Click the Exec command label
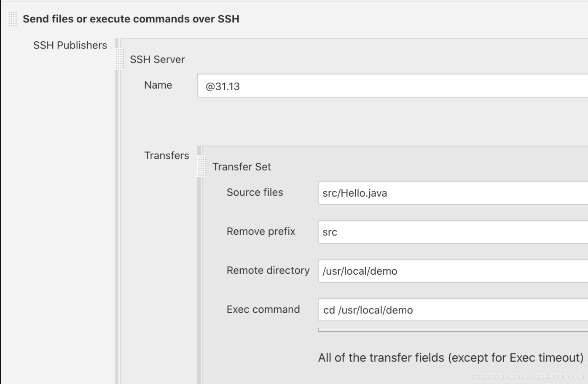 pyautogui.click(x=263, y=309)
